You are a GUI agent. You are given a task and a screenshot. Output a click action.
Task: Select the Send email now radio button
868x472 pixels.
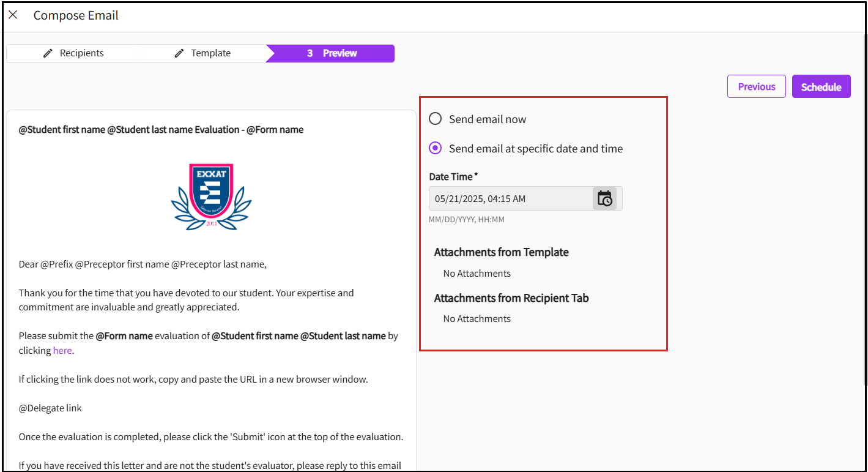point(435,119)
